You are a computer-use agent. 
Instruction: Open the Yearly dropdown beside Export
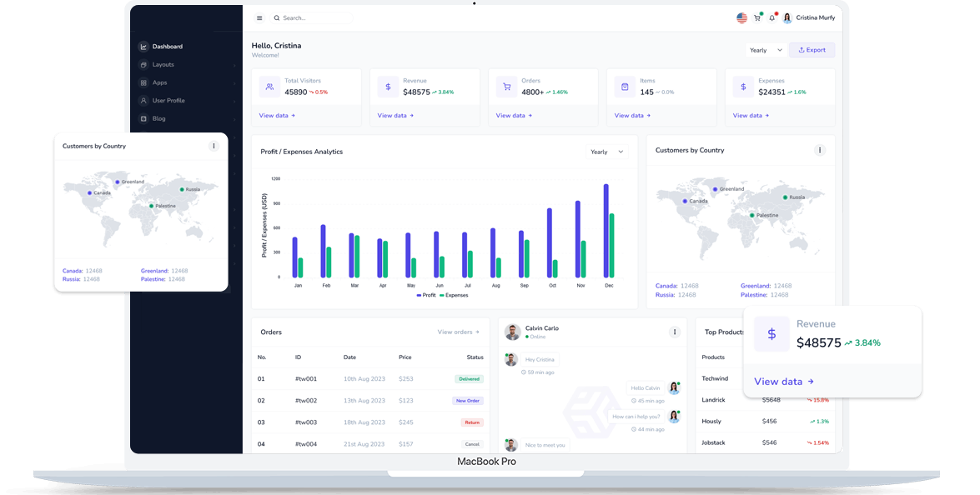point(766,50)
